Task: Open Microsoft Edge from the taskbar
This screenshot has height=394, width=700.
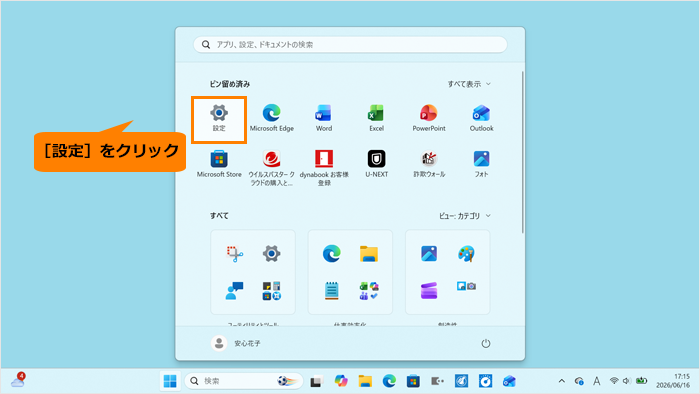Action: 389,381
